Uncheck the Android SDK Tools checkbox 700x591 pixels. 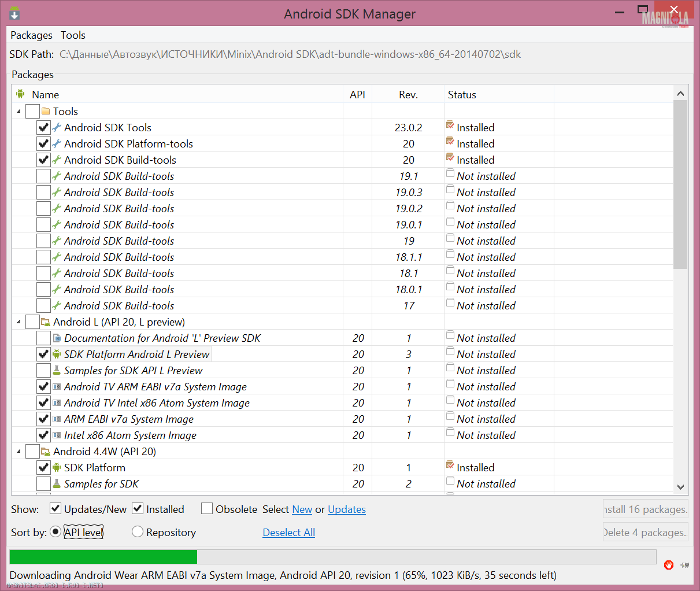43,127
